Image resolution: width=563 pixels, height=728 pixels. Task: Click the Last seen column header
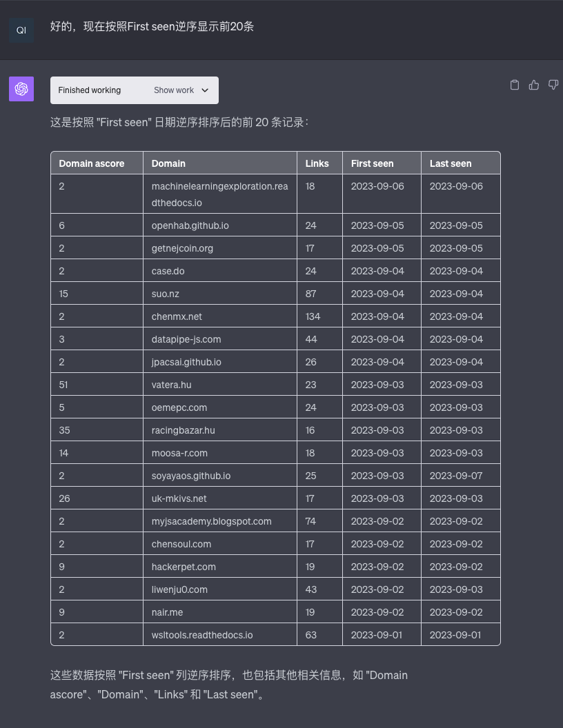pos(451,163)
